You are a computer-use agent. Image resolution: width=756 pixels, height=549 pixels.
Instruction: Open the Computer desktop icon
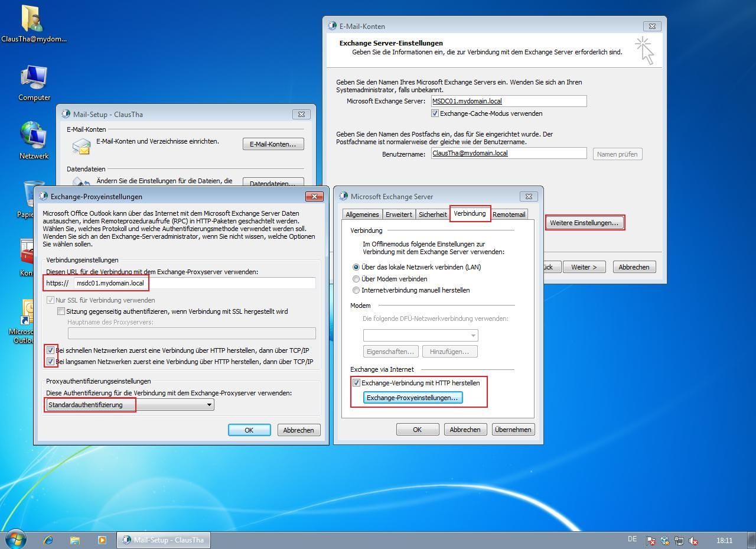click(x=34, y=83)
